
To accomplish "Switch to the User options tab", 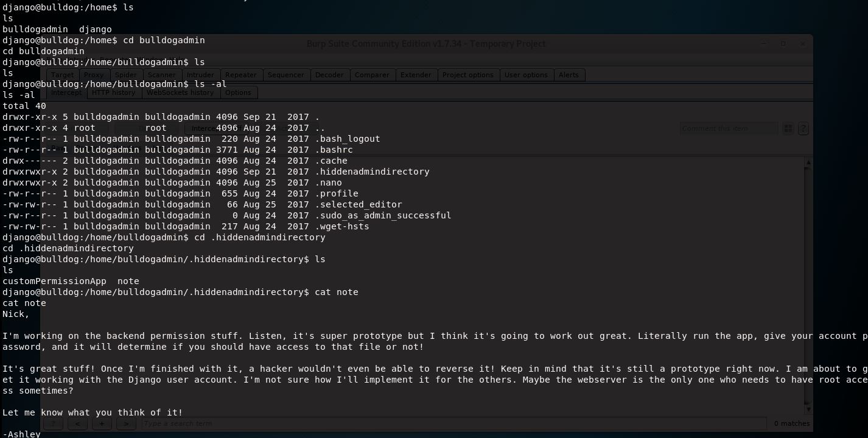I will [526, 75].
